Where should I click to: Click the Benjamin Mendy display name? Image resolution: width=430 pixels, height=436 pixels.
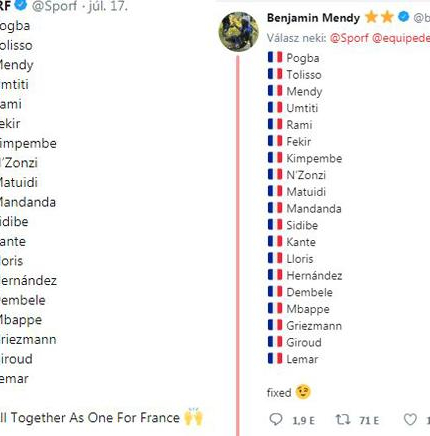point(313,18)
